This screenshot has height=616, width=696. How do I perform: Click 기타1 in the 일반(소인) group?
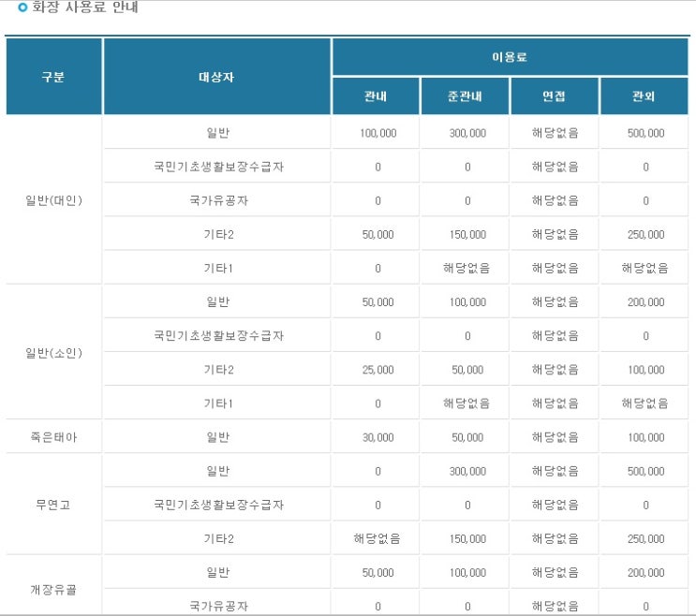tap(218, 403)
